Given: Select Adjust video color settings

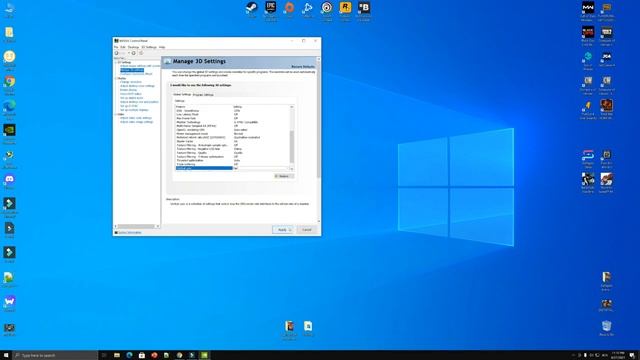Looking at the screenshot, I should [136, 118].
